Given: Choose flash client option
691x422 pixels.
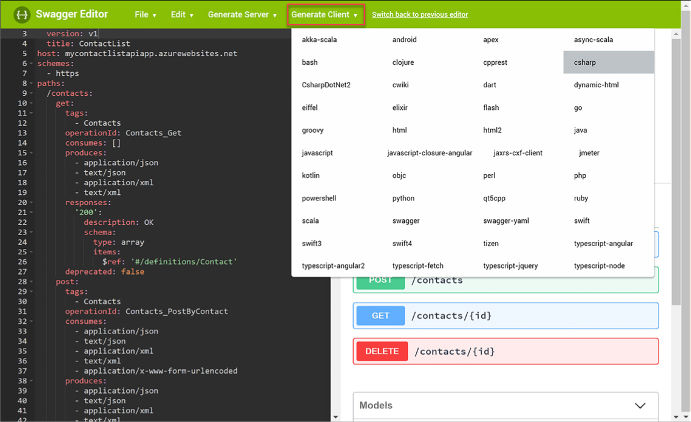Looking at the screenshot, I should (491, 107).
